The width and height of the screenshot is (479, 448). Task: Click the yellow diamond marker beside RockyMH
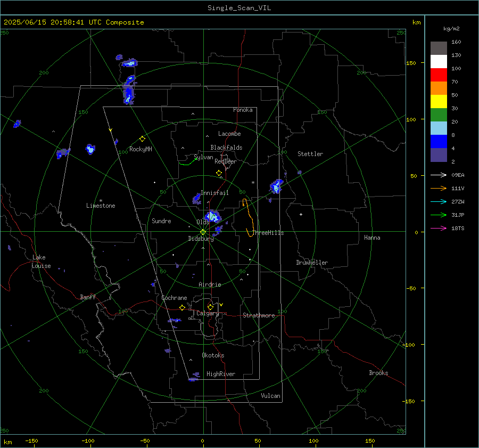pyautogui.click(x=142, y=139)
